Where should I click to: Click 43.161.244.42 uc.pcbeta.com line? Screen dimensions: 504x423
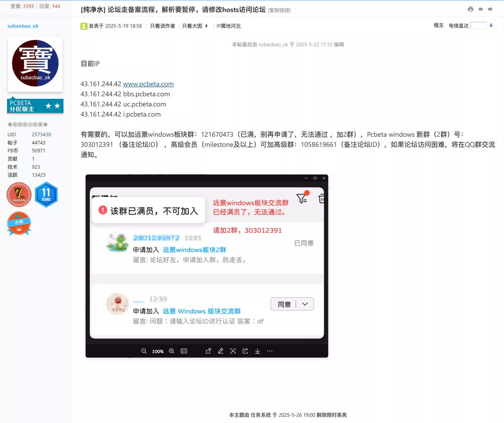pyautogui.click(x=123, y=104)
